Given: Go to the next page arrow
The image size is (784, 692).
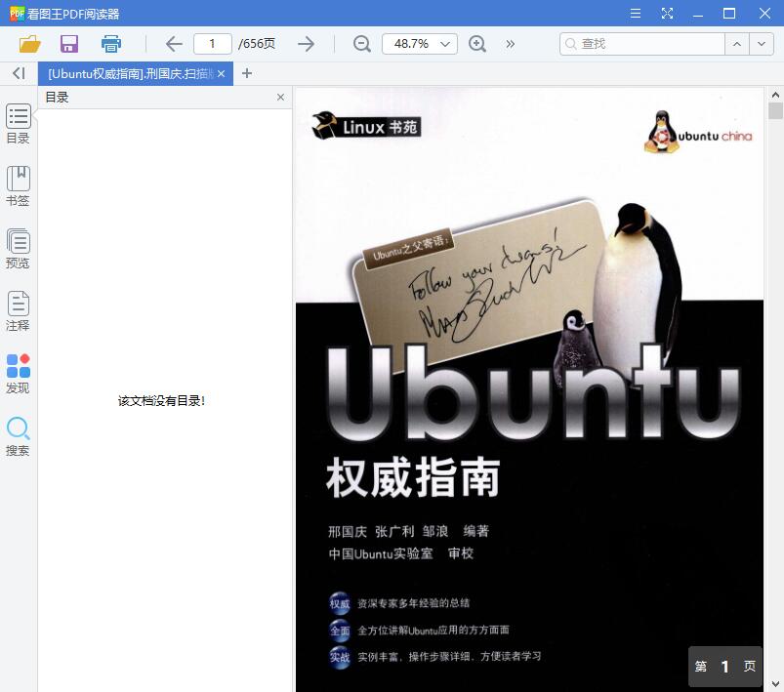Looking at the screenshot, I should click(x=306, y=44).
